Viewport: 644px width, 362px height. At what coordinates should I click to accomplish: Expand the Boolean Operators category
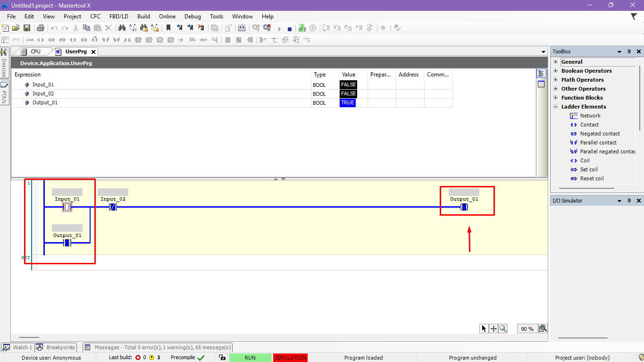pos(556,71)
